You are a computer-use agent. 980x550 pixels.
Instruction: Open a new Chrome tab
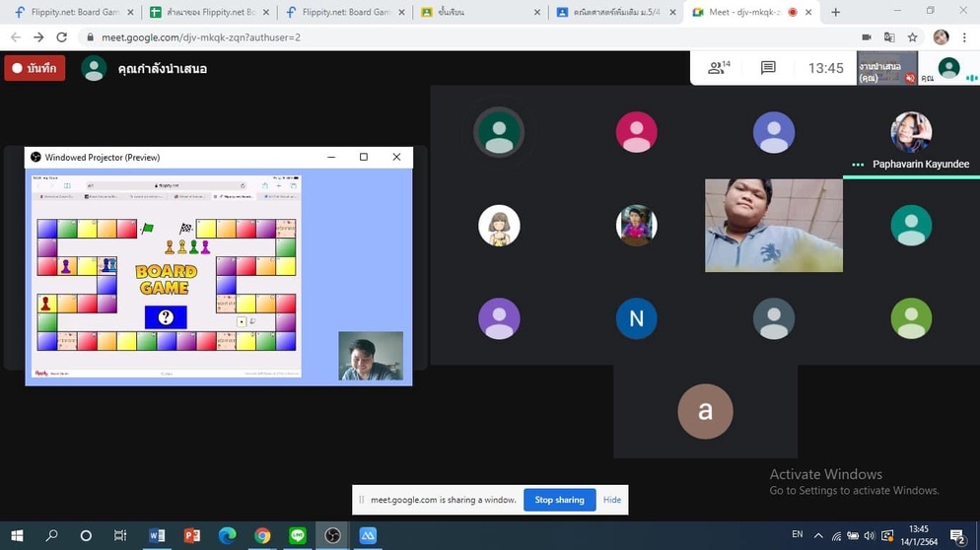(x=836, y=12)
